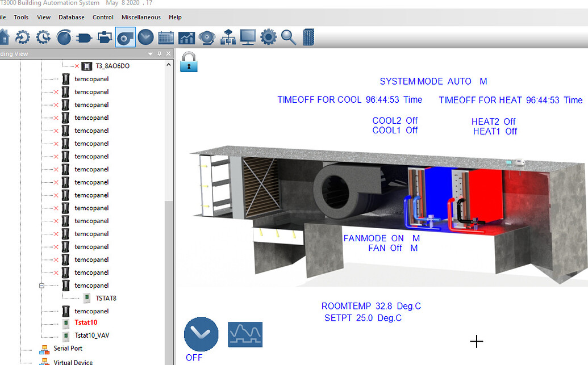This screenshot has height=365, width=588.
Task: Click the settings gear icon on toolbar
Action: pos(268,37)
